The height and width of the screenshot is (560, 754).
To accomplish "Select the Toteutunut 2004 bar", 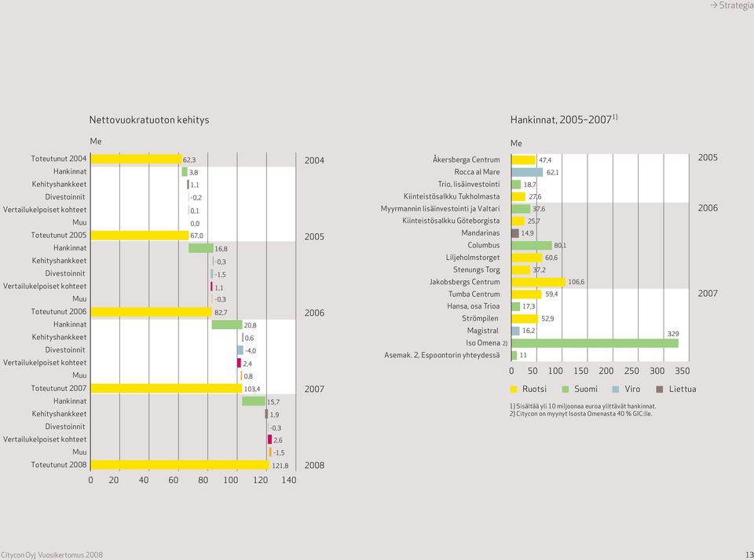I will click(x=136, y=159).
